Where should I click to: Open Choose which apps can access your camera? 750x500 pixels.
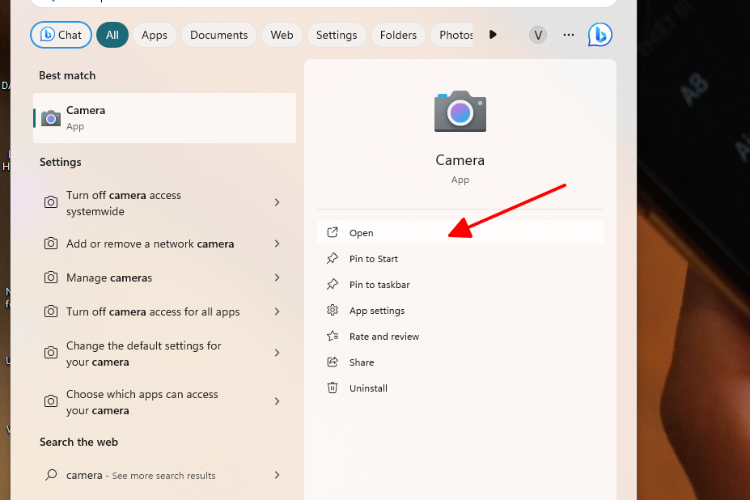(165, 402)
